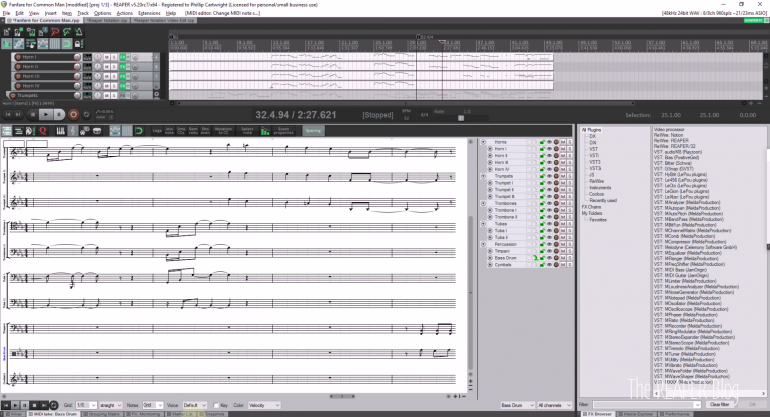Solo the Horn III track
This screenshot has height=417, width=770.
tap(113, 76)
